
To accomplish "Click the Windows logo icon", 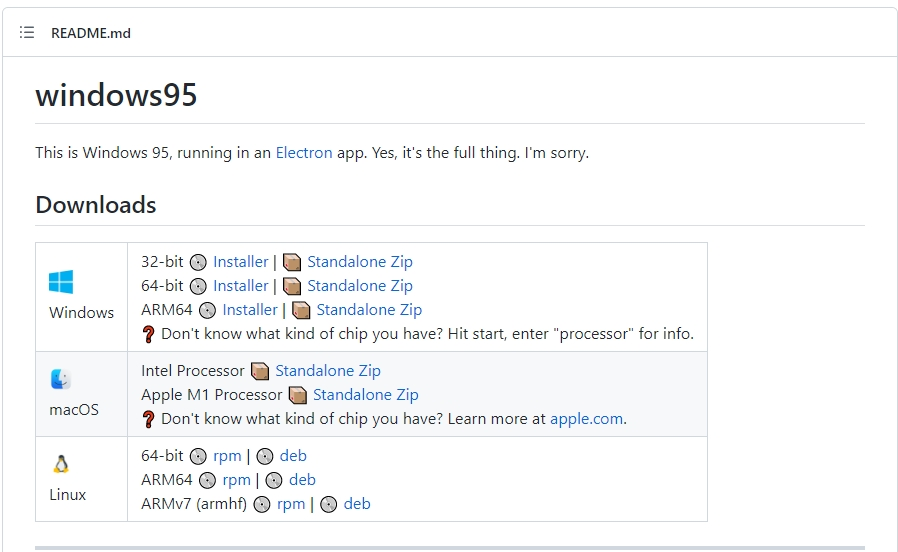I will coord(61,282).
